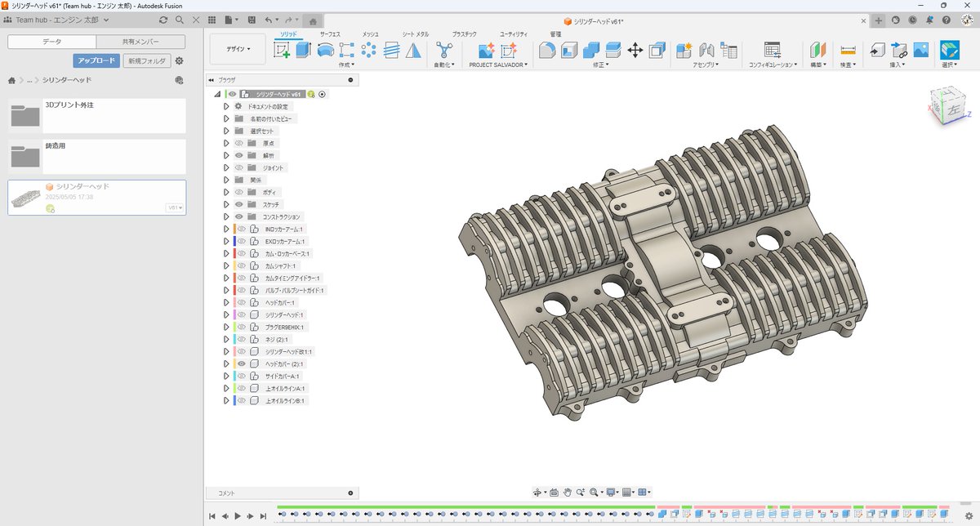This screenshot has height=526, width=980.
Task: Select the Measure tool in Inspect
Action: coord(848,50)
